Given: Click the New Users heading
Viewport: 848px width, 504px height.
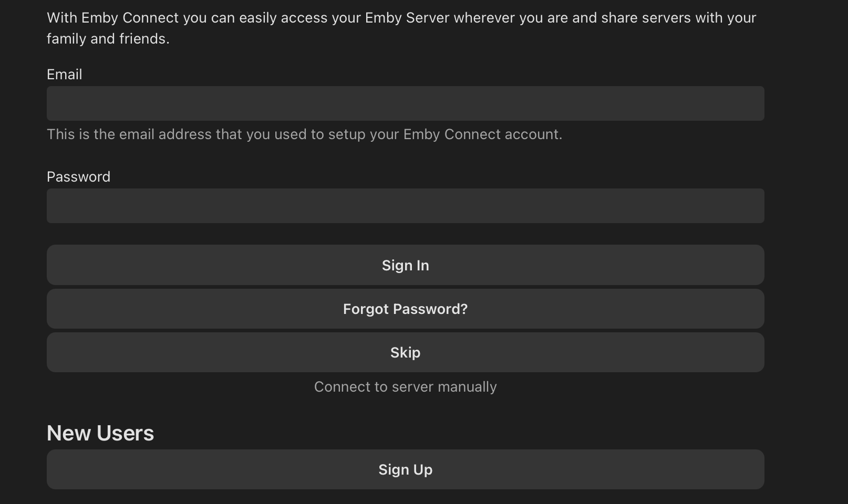Looking at the screenshot, I should pyautogui.click(x=100, y=433).
